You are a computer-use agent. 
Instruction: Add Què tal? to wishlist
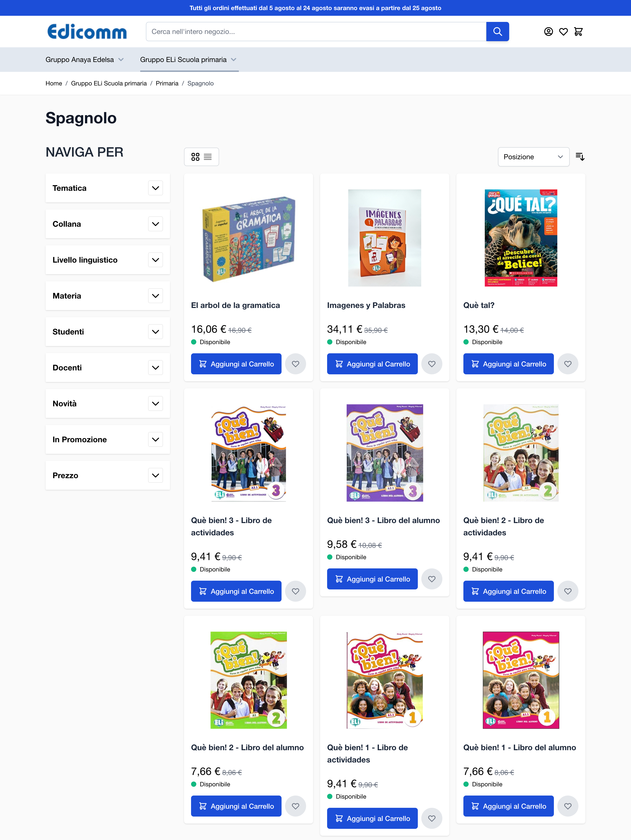click(x=567, y=364)
